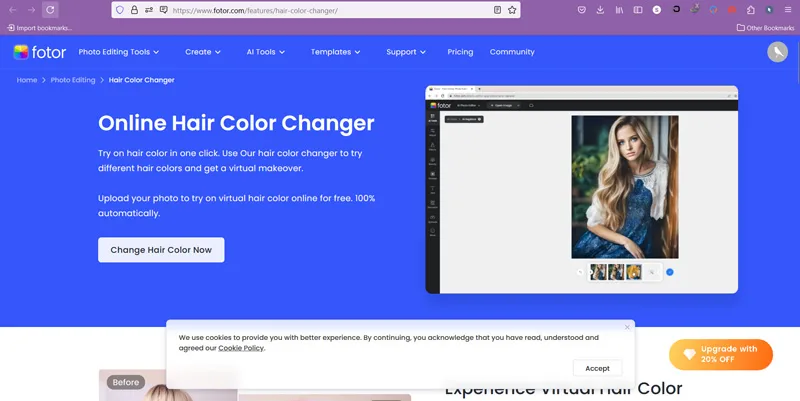Click the red extension icon

732,10
